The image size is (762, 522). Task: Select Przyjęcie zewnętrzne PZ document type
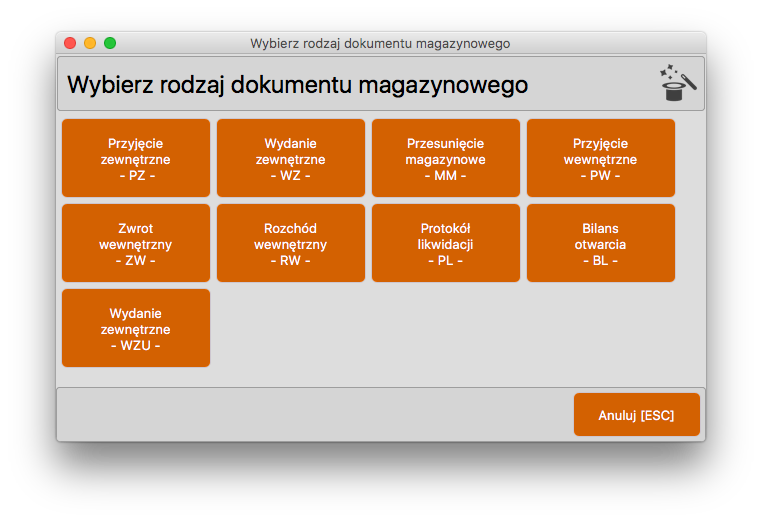click(136, 158)
